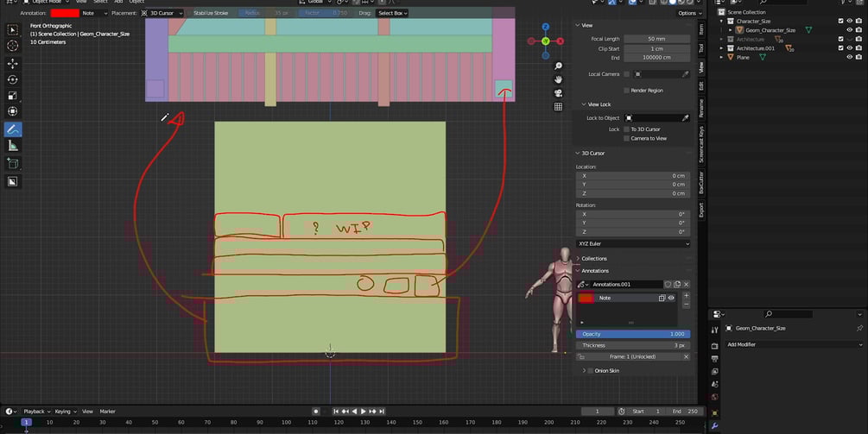Collapse the 3D Cursor panel
Screen dimensions: 868x434
coord(578,153)
